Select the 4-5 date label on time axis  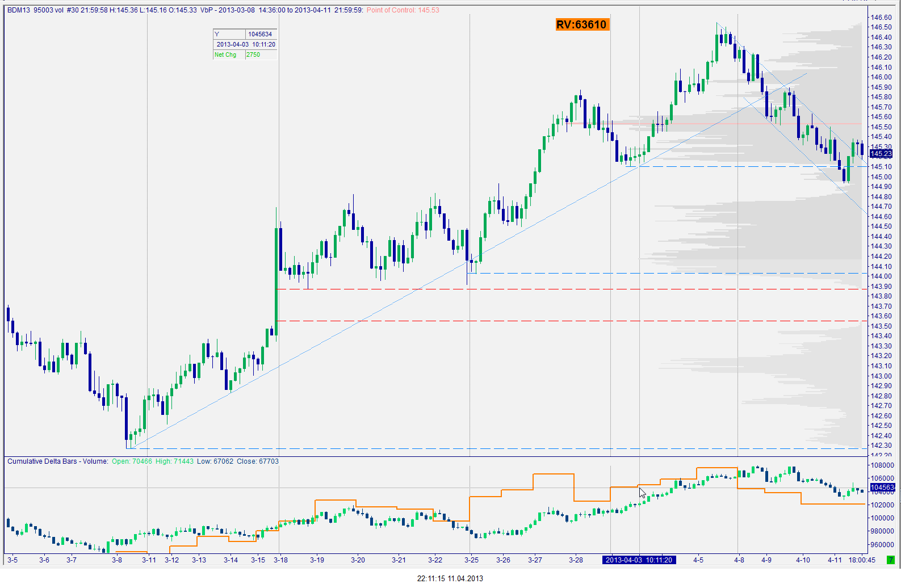(698, 560)
